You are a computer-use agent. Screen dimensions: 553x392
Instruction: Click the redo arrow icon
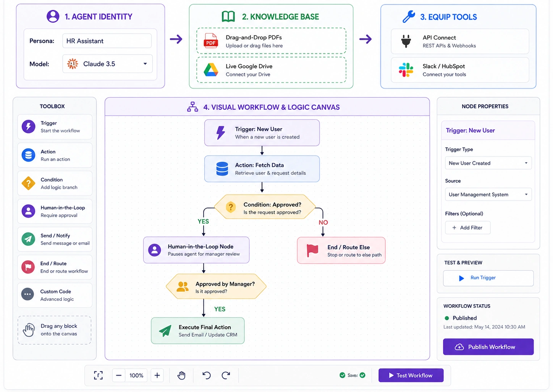click(226, 375)
